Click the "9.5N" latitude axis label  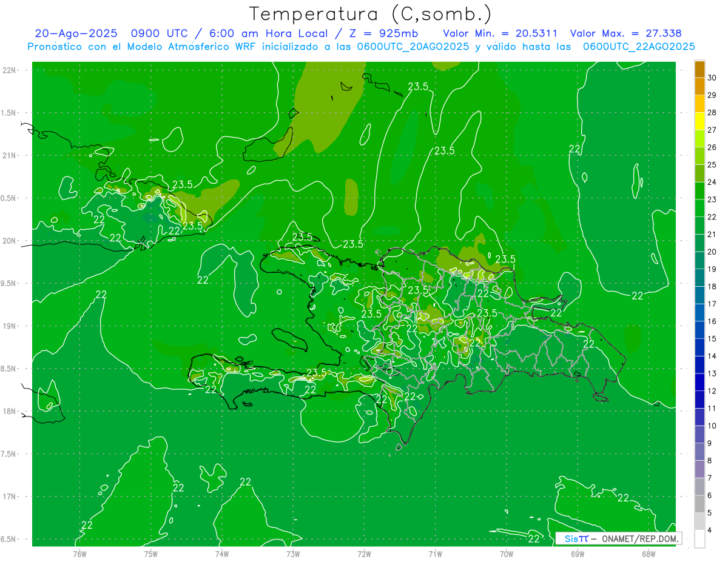[x=9, y=283]
